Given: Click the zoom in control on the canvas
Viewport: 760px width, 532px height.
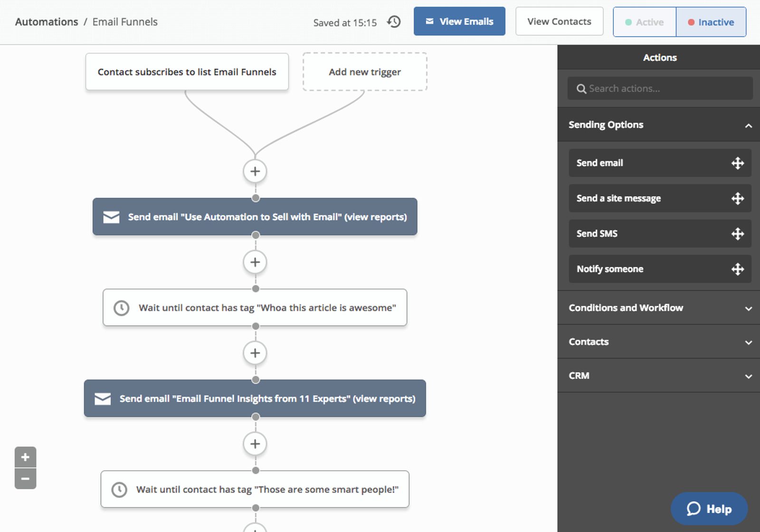Looking at the screenshot, I should (x=25, y=457).
